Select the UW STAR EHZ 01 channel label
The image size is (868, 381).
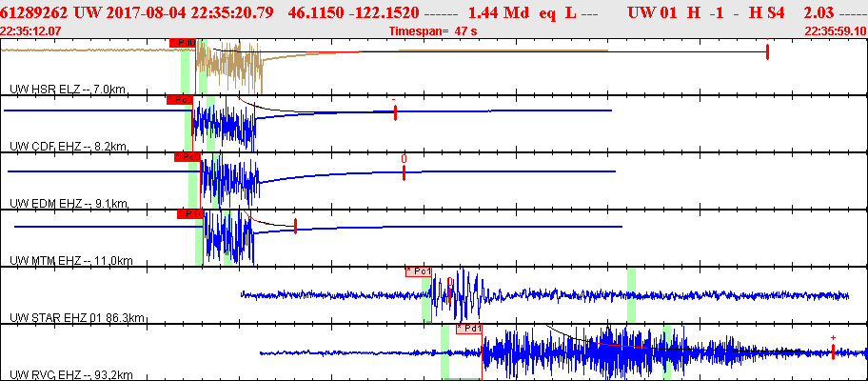[76, 317]
